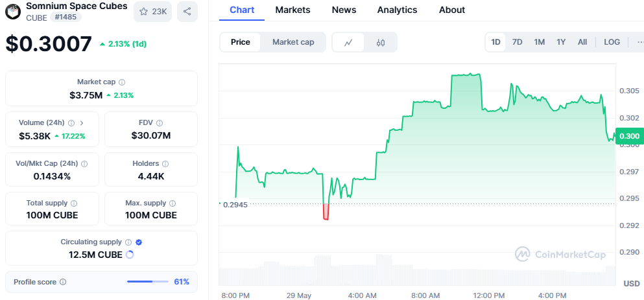The image size is (644, 300).
Task: Enable LOG scale on chart
Action: [612, 42]
